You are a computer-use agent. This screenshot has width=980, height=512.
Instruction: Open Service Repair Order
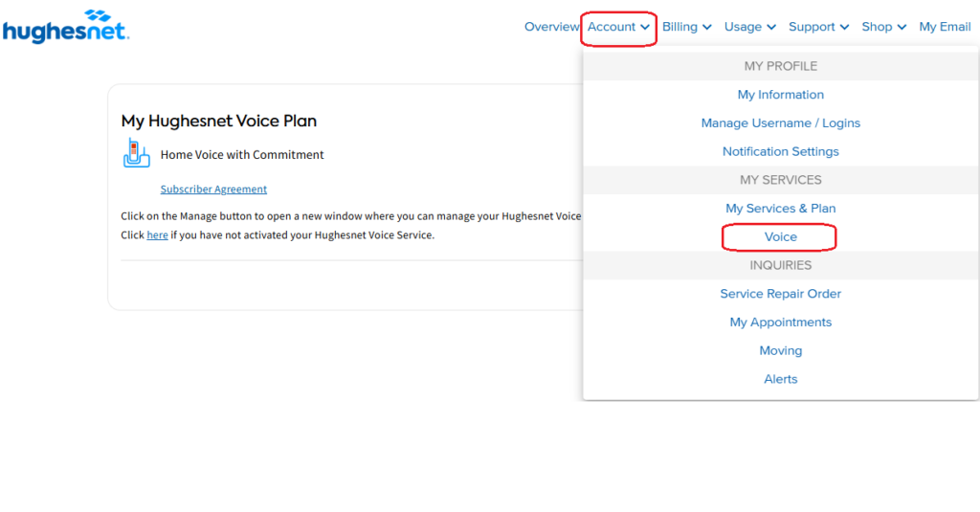(x=780, y=294)
